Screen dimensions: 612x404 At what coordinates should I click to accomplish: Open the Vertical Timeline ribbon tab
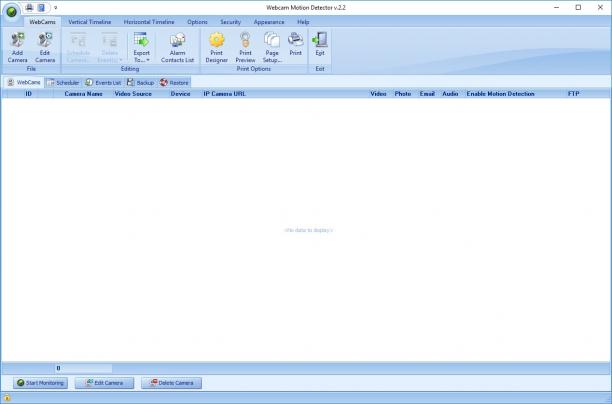pos(90,22)
